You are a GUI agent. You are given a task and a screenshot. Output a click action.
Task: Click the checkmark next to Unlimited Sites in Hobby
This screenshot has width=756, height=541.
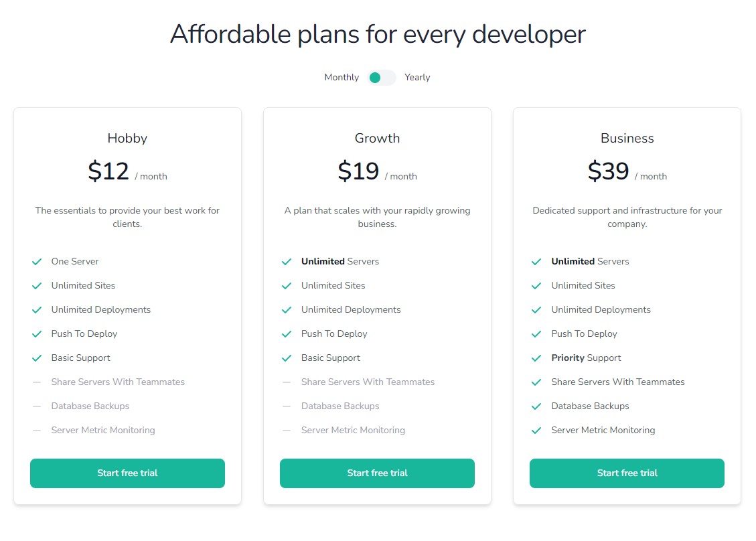(x=37, y=285)
